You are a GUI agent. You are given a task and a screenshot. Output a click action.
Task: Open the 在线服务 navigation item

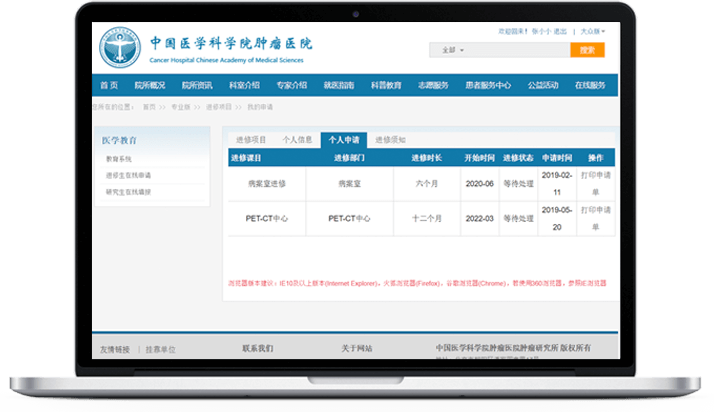590,86
